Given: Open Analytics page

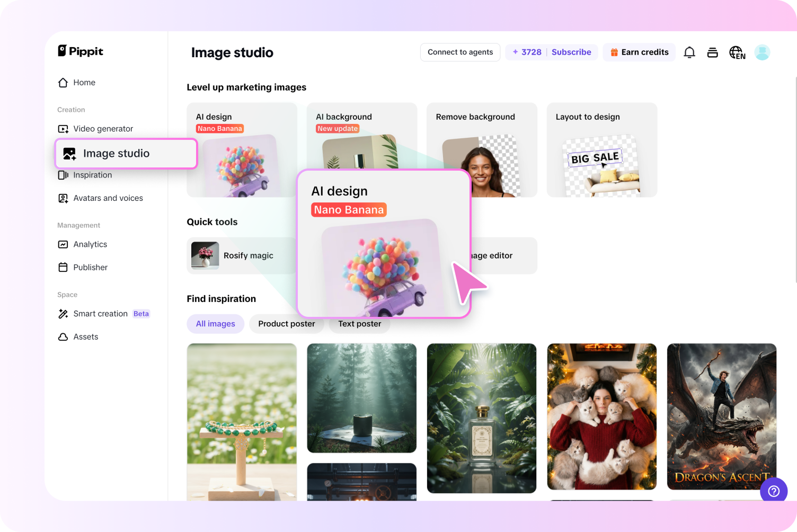Looking at the screenshot, I should click(82, 244).
